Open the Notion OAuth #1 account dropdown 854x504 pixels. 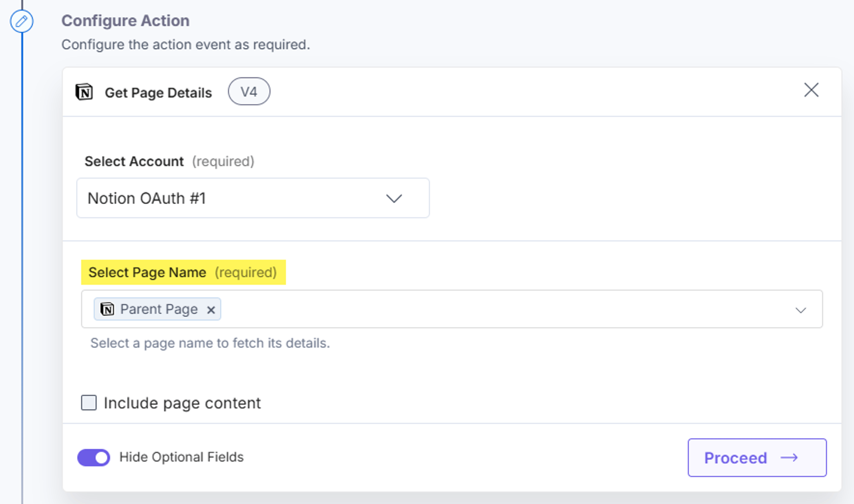click(253, 198)
